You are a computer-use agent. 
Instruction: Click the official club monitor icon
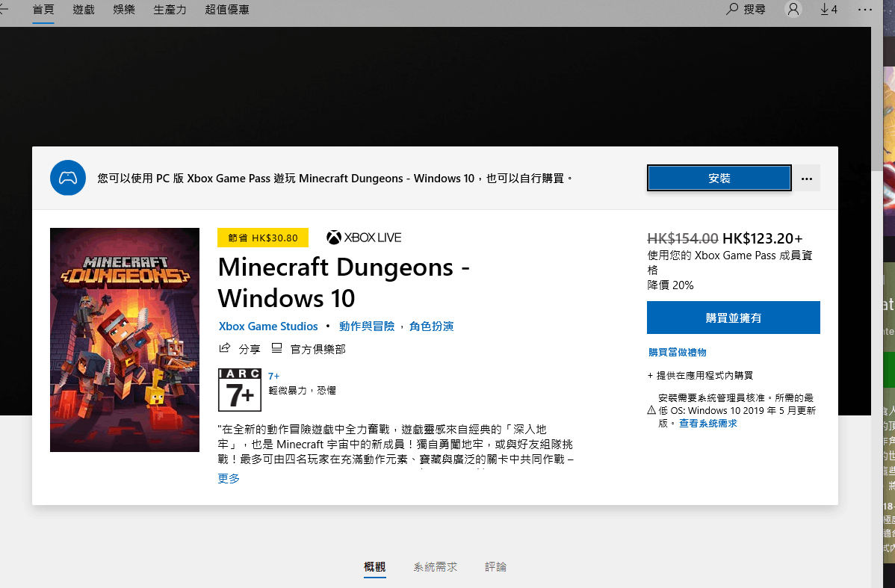pos(277,347)
